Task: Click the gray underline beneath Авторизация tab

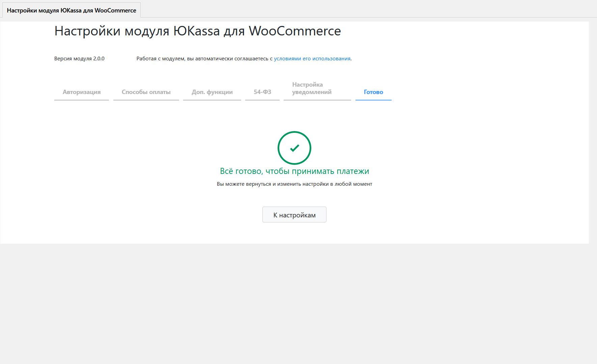Action: coord(82,100)
